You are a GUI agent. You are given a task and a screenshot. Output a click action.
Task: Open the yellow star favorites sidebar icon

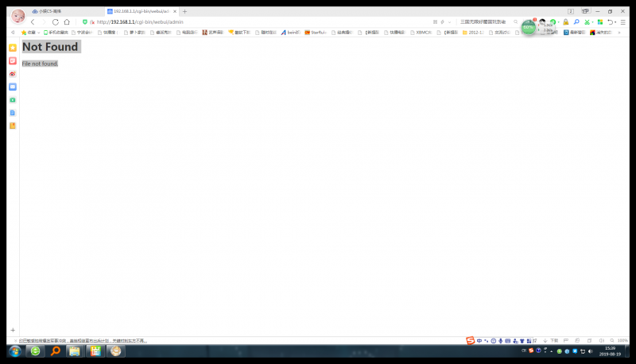point(13,48)
